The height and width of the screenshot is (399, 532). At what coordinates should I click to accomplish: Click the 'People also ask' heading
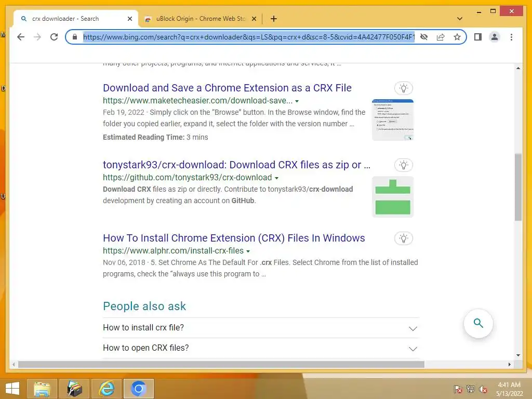point(144,307)
